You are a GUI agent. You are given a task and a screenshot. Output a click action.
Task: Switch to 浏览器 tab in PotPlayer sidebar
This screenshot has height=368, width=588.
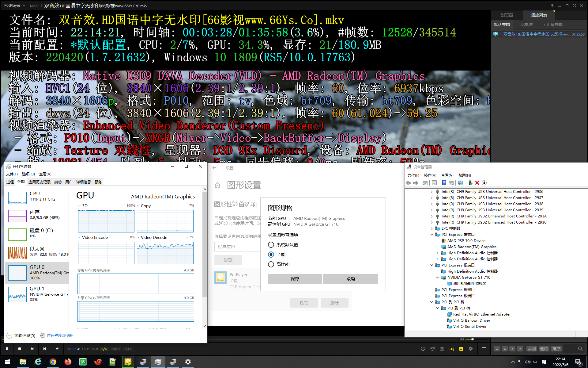507,15
